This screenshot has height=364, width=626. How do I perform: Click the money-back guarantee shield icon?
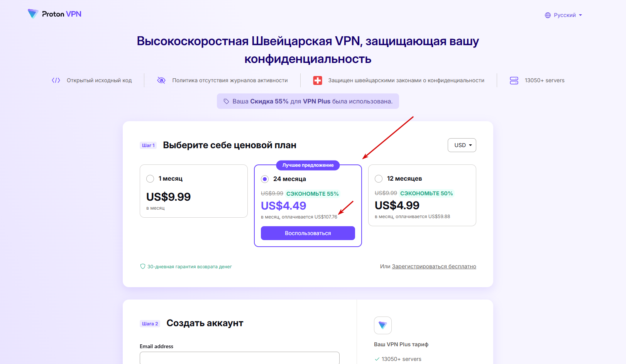pos(143,266)
